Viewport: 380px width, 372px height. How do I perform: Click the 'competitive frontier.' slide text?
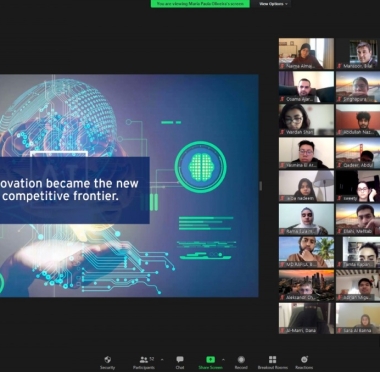pos(60,196)
